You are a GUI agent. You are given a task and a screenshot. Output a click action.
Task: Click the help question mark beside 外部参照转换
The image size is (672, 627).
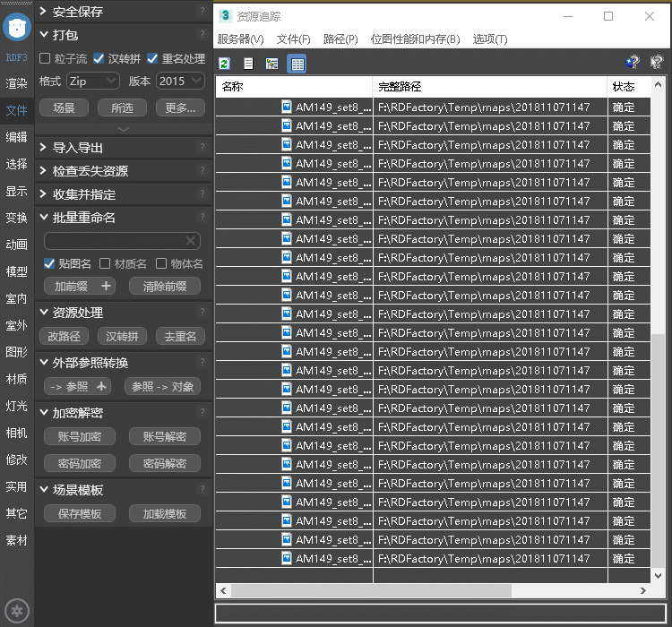coord(202,363)
